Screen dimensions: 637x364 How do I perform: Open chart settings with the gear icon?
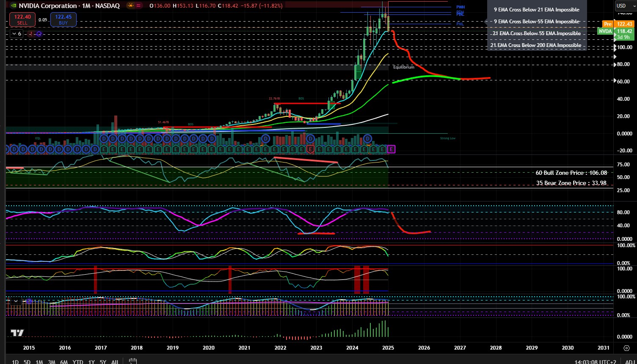(x=626, y=348)
